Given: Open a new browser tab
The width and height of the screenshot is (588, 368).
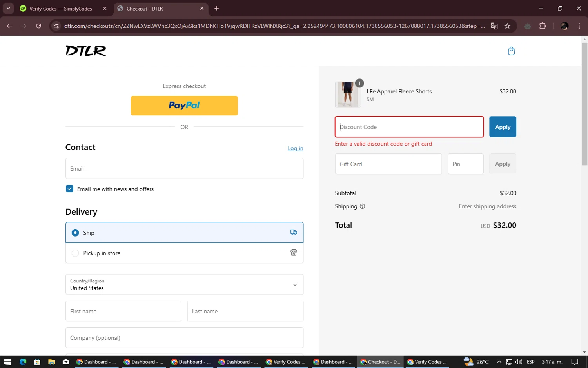Looking at the screenshot, I should (x=216, y=8).
